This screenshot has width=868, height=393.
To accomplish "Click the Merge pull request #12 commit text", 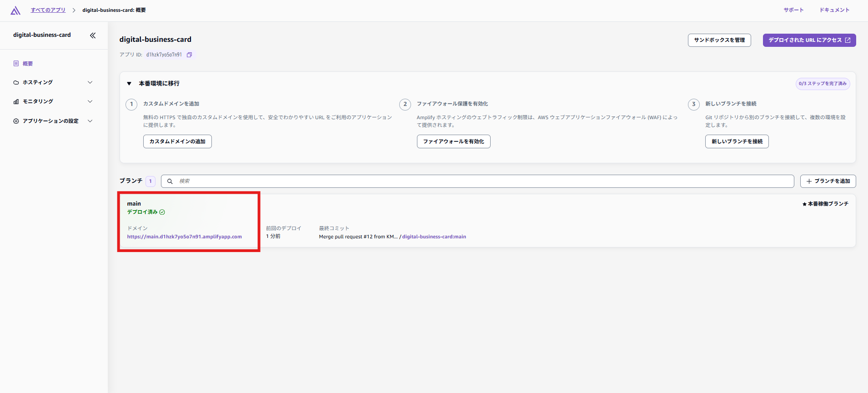I will (x=358, y=237).
